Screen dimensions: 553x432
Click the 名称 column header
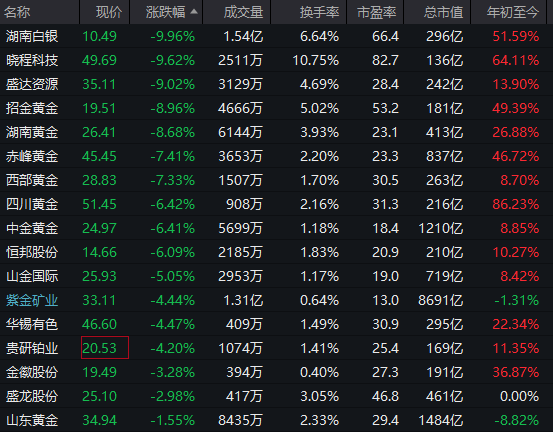17,12
